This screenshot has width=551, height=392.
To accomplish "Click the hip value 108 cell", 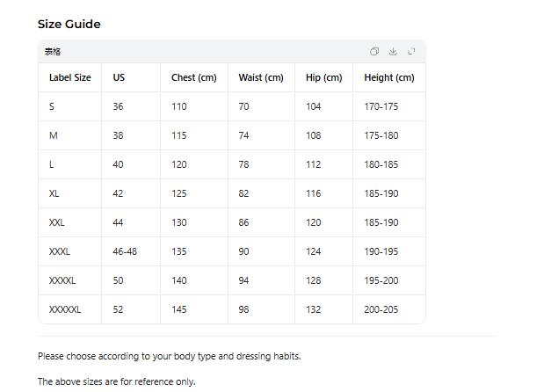I will [313, 135].
